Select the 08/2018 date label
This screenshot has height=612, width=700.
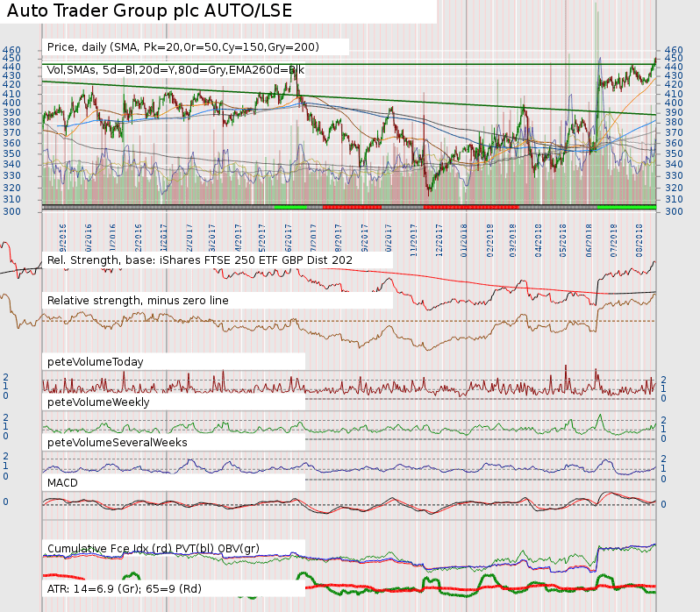[x=639, y=240]
